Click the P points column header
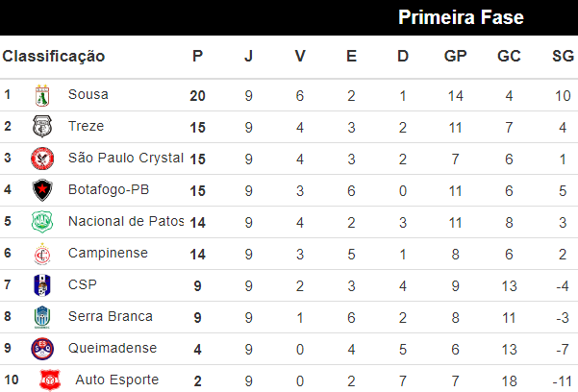 (x=198, y=56)
